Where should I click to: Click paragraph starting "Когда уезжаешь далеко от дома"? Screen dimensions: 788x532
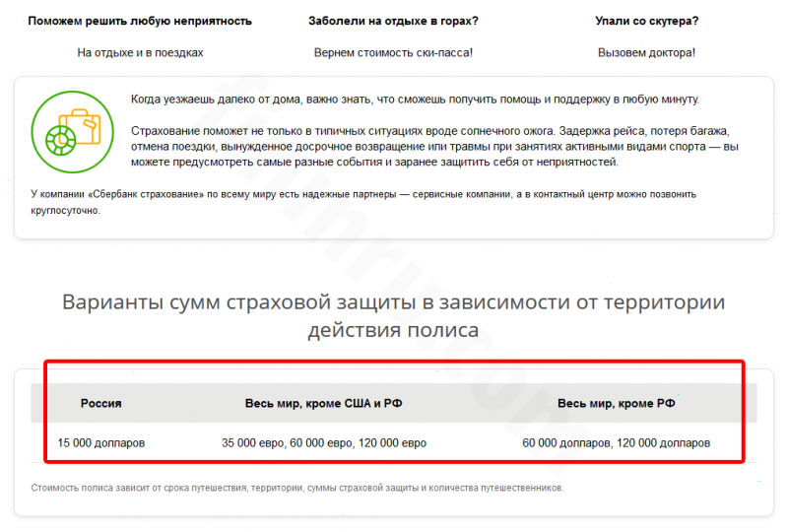[415, 100]
